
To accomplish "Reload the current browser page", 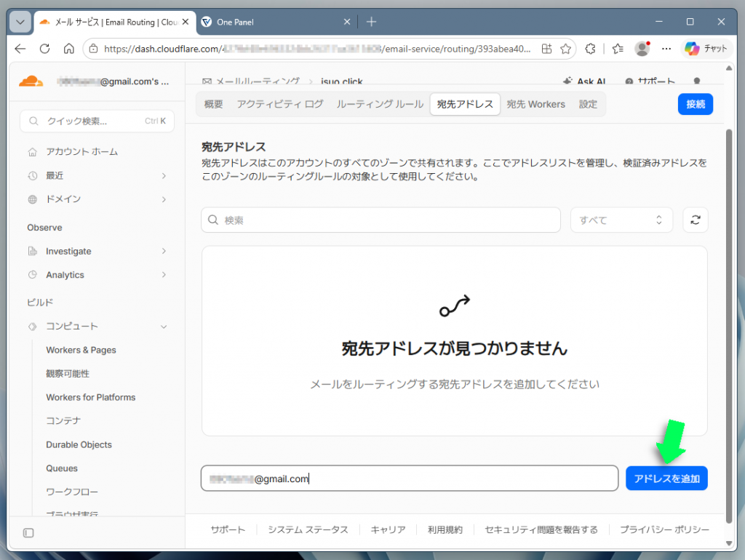I will click(44, 49).
